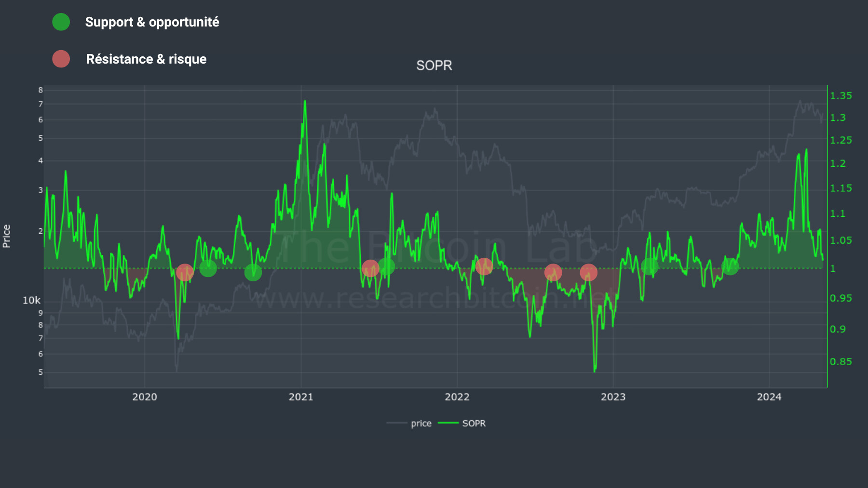Click the red resistance marker in mid-2022
The width and height of the screenshot is (868, 488).
tap(553, 273)
